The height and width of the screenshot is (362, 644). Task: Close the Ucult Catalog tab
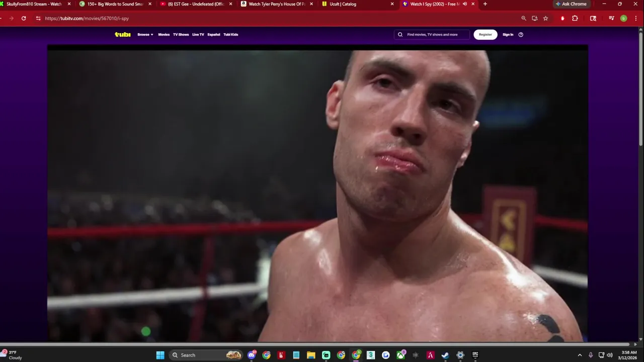[392, 4]
